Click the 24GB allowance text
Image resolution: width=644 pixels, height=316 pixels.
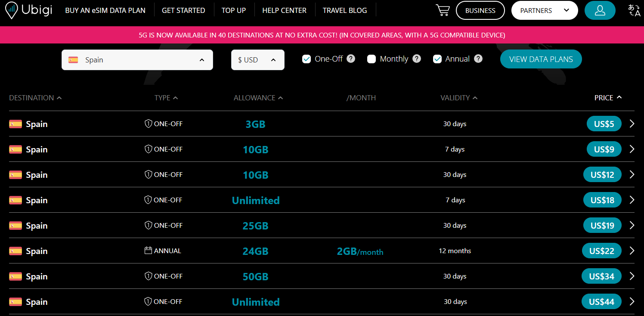(x=255, y=251)
